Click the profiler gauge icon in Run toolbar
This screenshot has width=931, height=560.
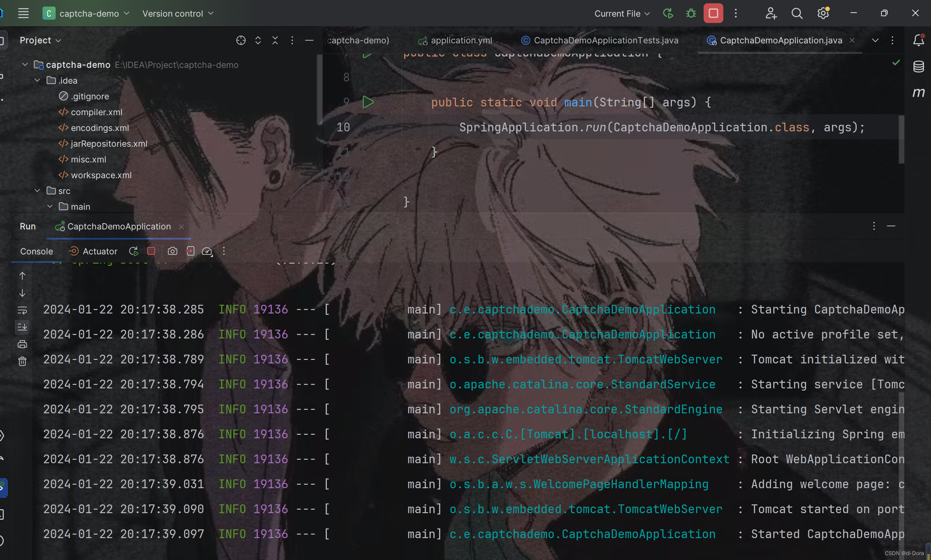coord(207,251)
